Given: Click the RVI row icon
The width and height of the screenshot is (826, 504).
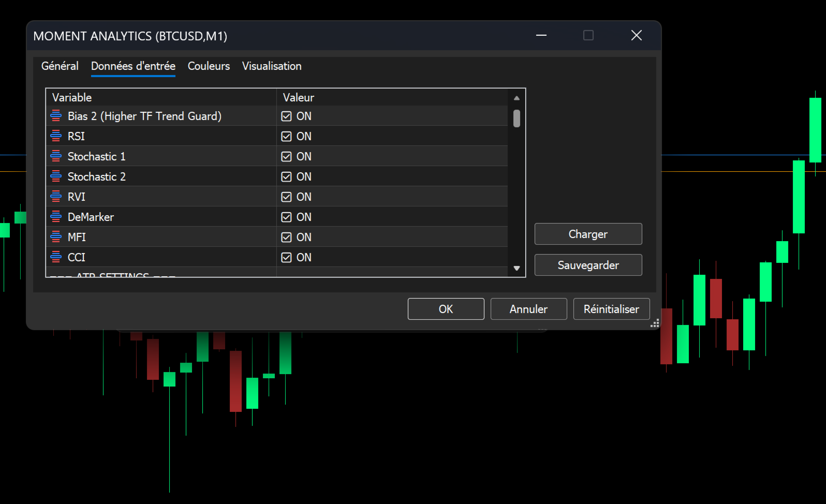Looking at the screenshot, I should tap(56, 197).
